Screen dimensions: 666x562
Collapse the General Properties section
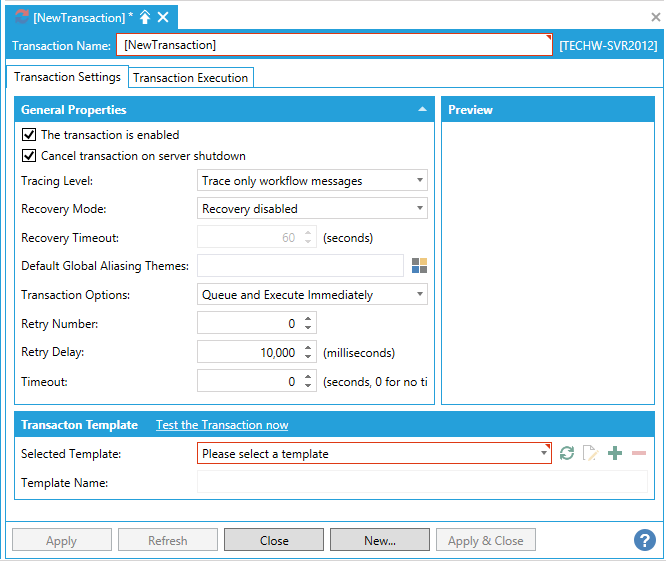pos(423,110)
